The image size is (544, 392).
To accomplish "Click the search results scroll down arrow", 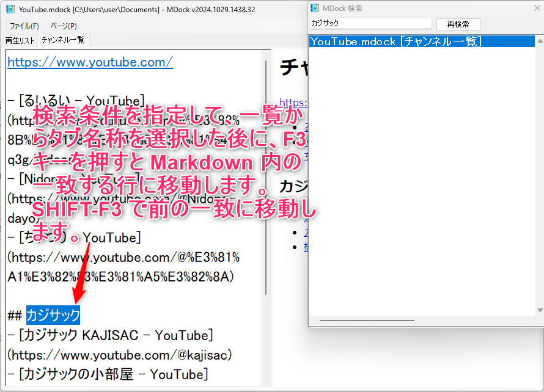I will [x=540, y=310].
